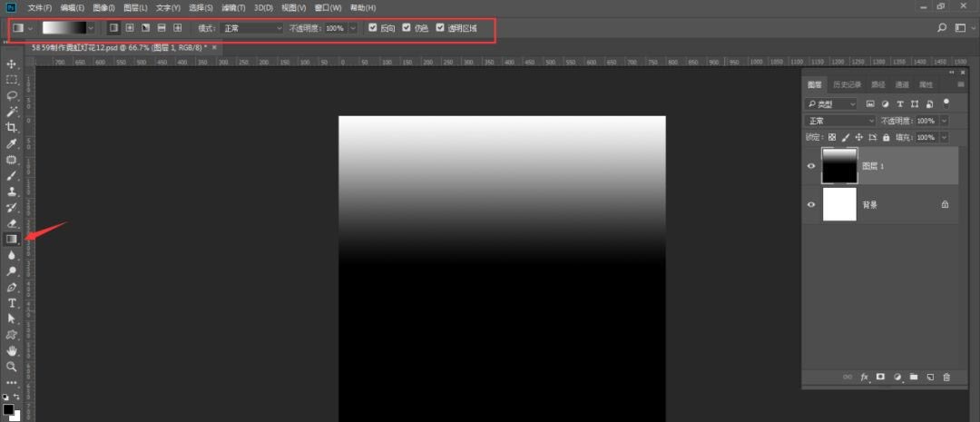Image resolution: width=980 pixels, height=422 pixels.
Task: Toggle the 反向 (Reverse) checkbox
Action: coord(373,28)
